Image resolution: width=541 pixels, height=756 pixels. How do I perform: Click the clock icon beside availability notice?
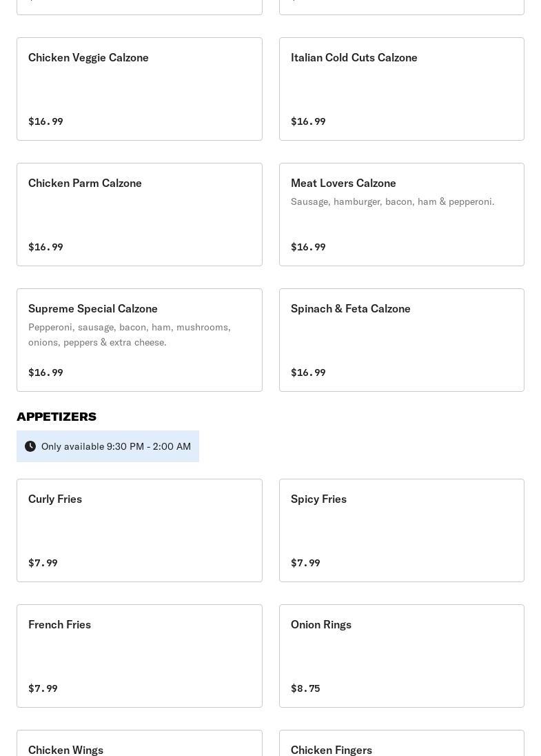(x=30, y=446)
